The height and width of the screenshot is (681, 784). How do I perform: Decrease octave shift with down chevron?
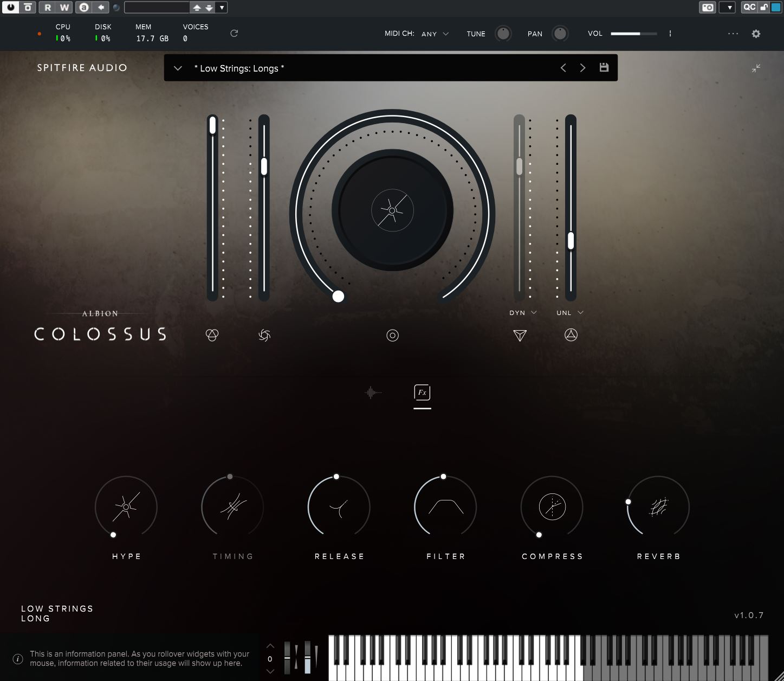coord(270,671)
